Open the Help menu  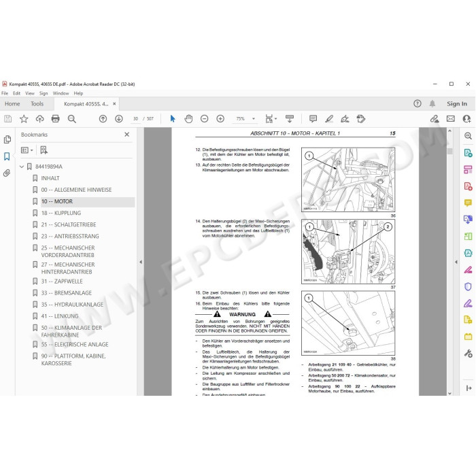[78, 93]
